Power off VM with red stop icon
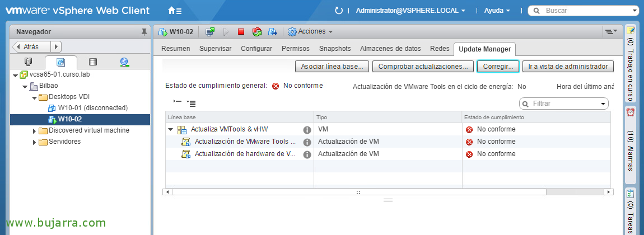This screenshot has width=644, height=235. (x=241, y=31)
